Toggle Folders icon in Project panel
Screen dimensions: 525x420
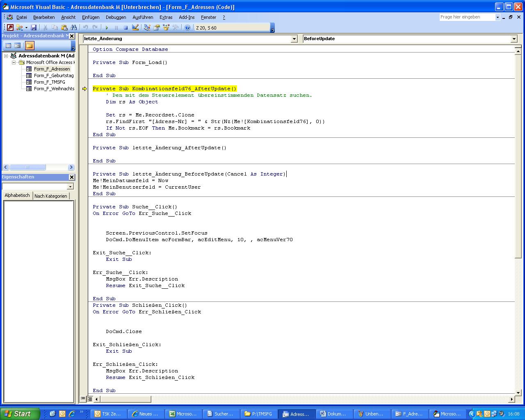(29, 46)
